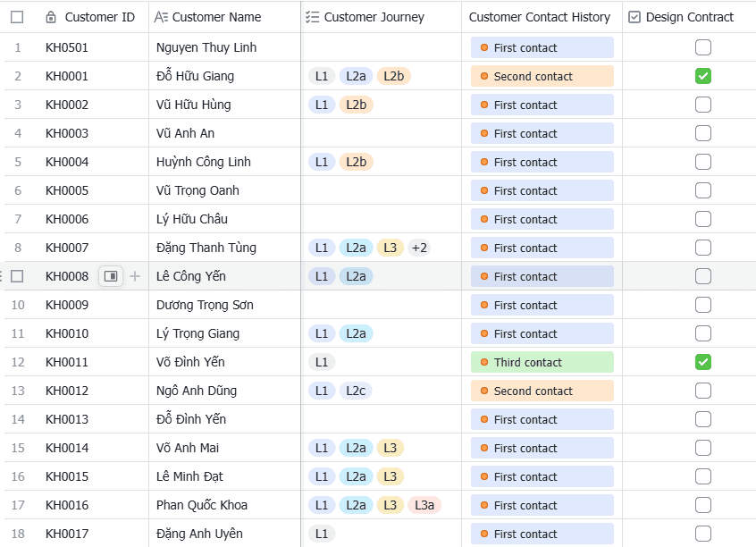Click row number 12

(x=18, y=362)
